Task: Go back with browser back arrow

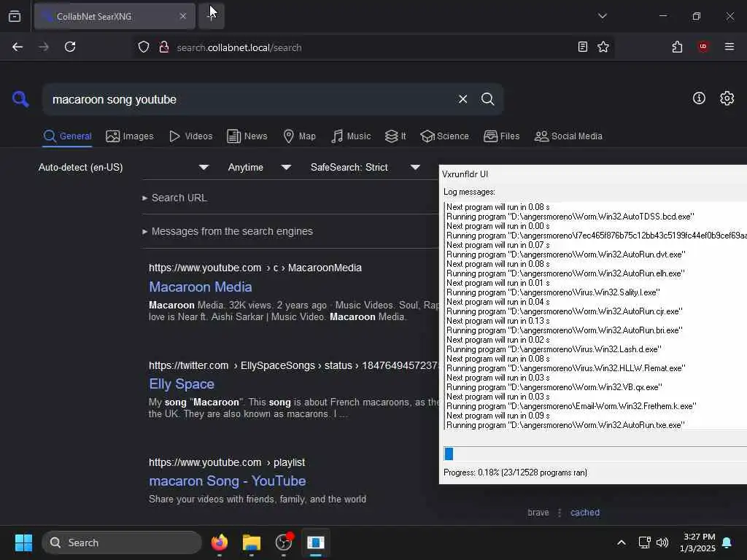Action: 18,47
